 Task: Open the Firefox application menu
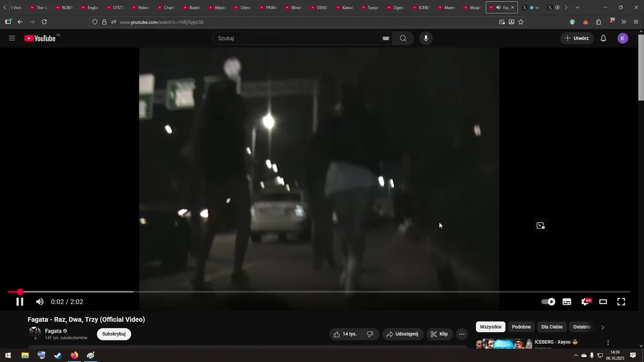click(636, 22)
